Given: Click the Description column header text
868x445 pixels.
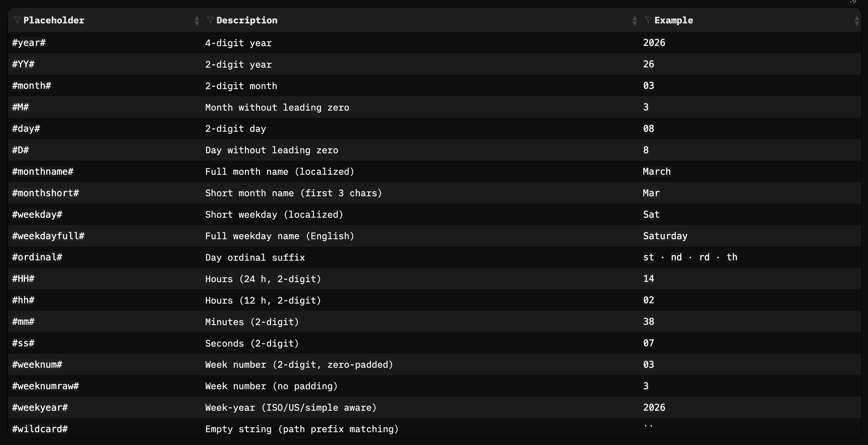Looking at the screenshot, I should tap(247, 20).
